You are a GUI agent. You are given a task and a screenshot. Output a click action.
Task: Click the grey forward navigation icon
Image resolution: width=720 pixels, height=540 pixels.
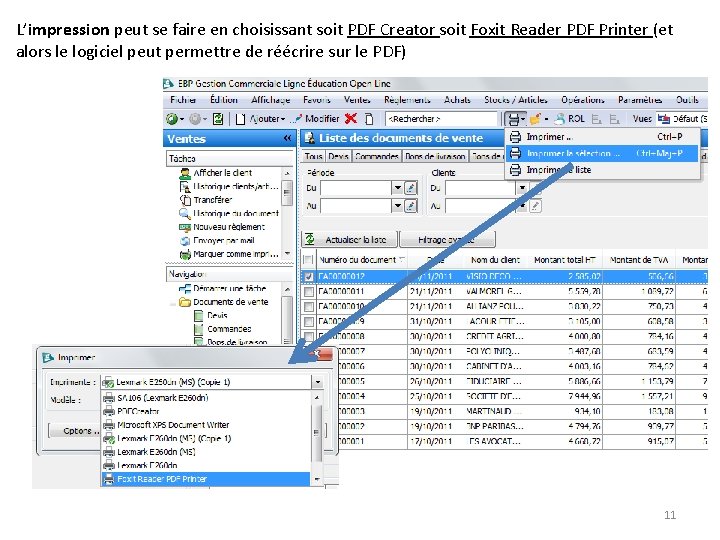195,119
